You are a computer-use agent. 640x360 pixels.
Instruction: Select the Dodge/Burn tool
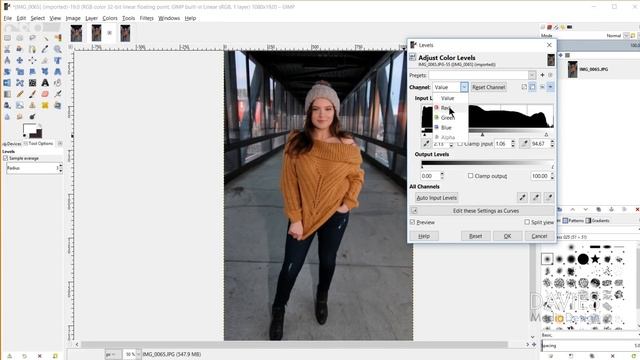pyautogui.click(x=32, y=117)
